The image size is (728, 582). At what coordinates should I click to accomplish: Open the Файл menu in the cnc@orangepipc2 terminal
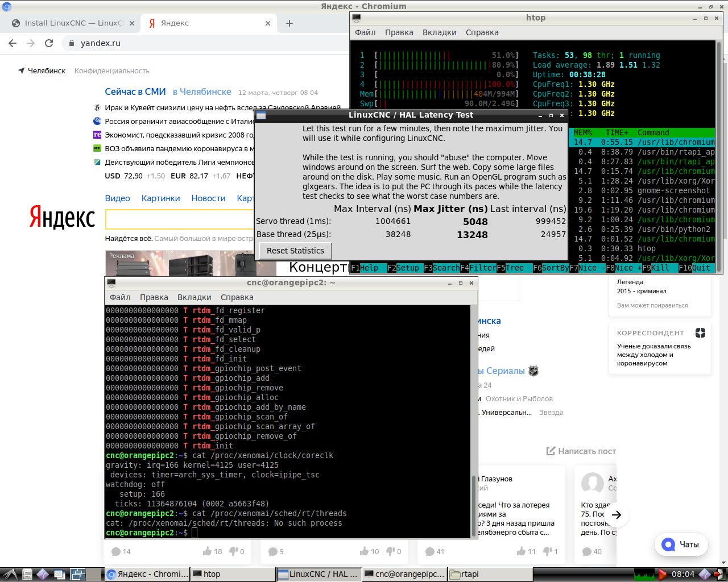[120, 297]
